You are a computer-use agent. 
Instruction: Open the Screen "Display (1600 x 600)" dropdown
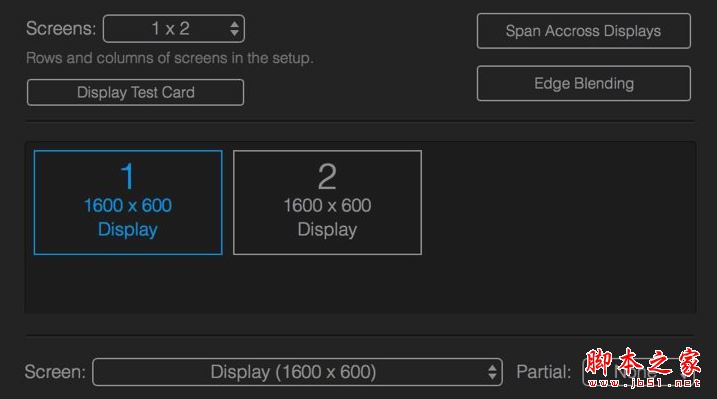pos(297,372)
